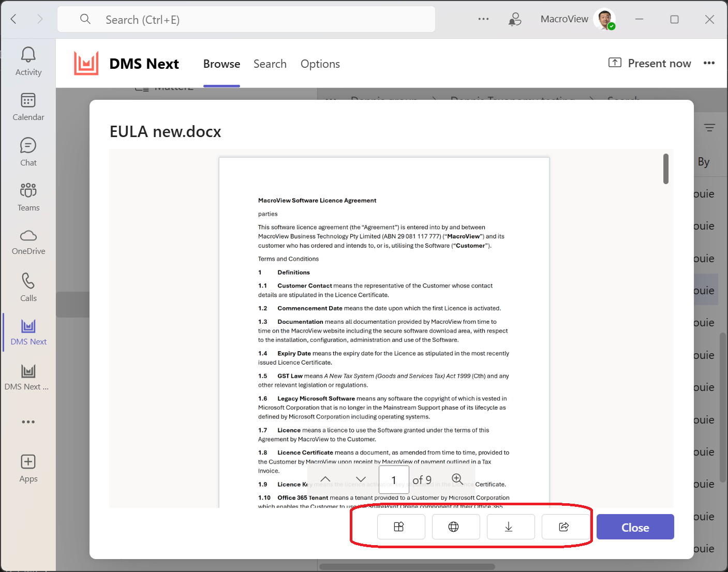
Task: Click the background list vertical scrollbar
Action: pos(722,408)
